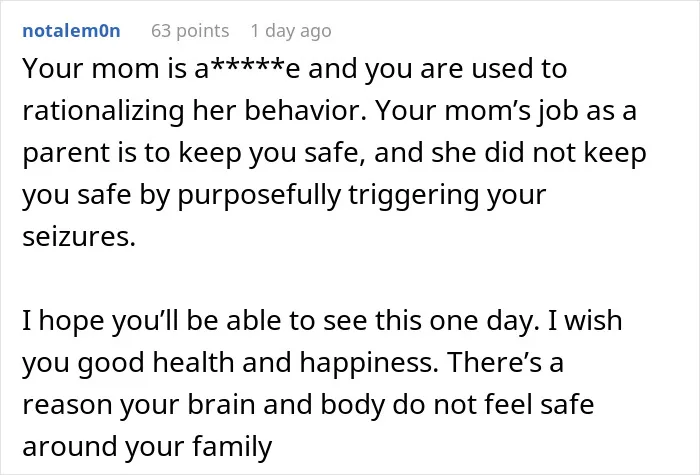
Task: Click the word "parent" in the comment
Action: 67,154
